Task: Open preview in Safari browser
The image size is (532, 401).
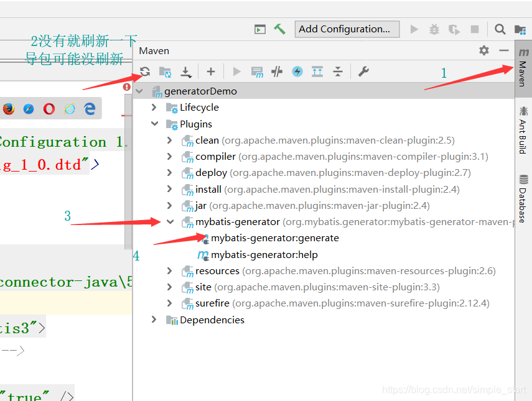Action: click(x=29, y=109)
